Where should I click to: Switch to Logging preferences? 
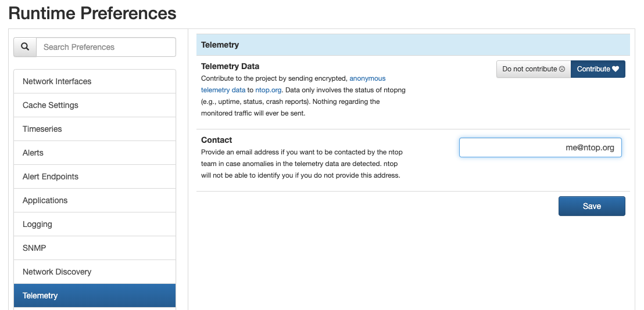[95, 224]
